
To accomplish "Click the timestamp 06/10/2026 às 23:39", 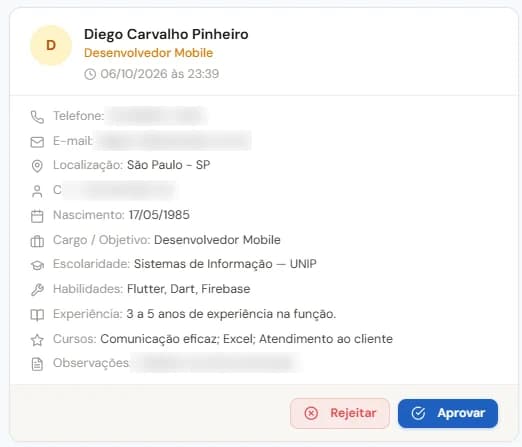I will 160,74.
